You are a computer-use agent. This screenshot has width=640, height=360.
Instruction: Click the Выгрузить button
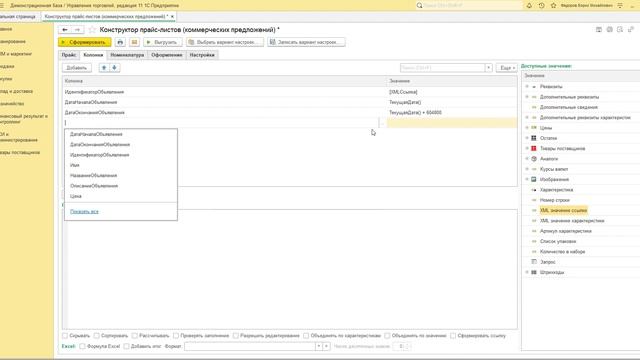(162, 42)
